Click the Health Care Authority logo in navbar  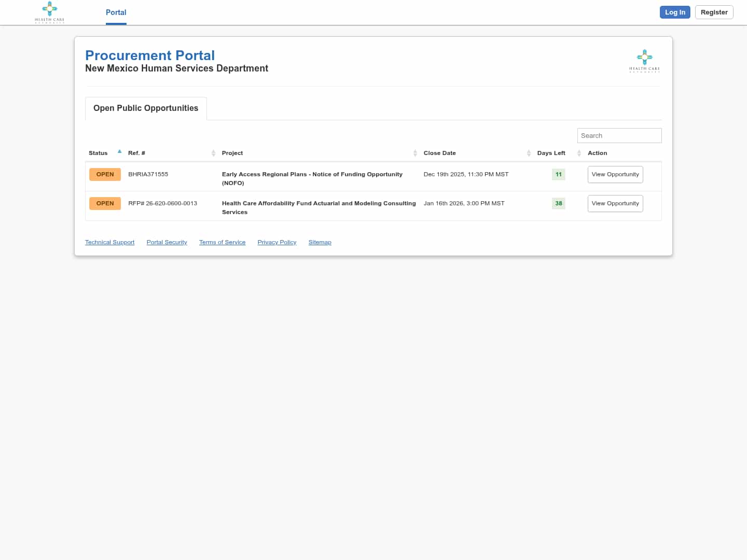tap(49, 12)
